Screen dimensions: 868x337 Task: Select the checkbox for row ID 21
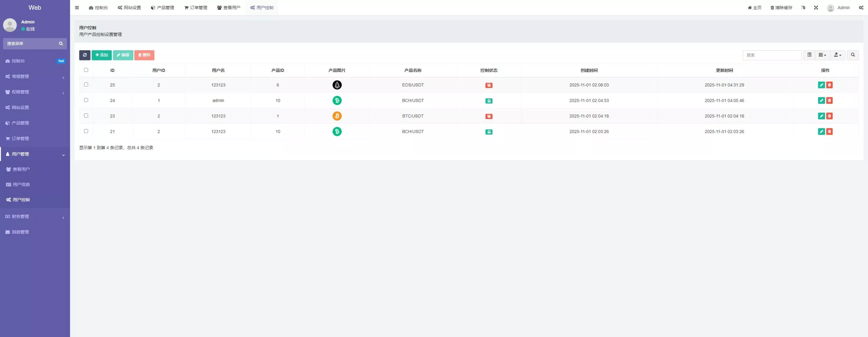pyautogui.click(x=86, y=131)
